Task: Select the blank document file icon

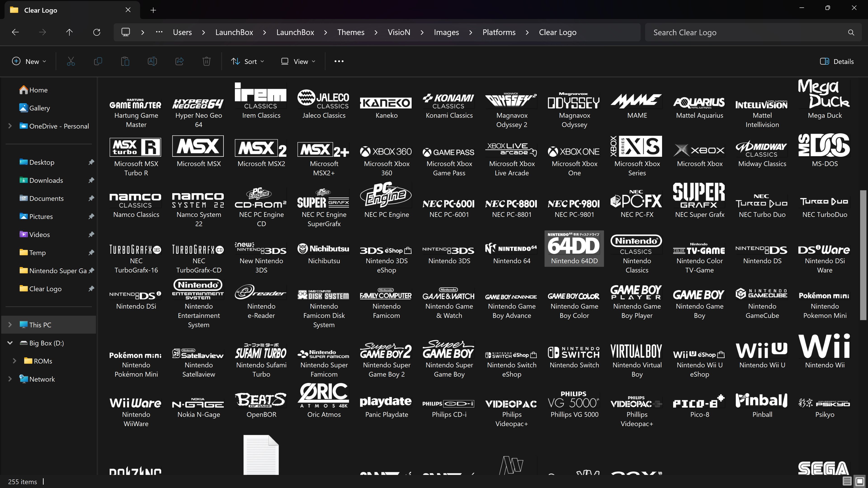Action: point(261,455)
